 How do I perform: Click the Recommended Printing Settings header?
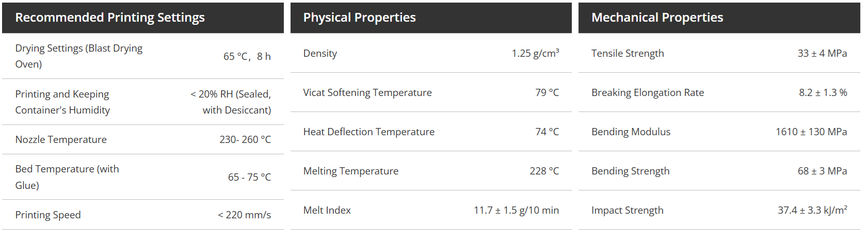point(110,18)
